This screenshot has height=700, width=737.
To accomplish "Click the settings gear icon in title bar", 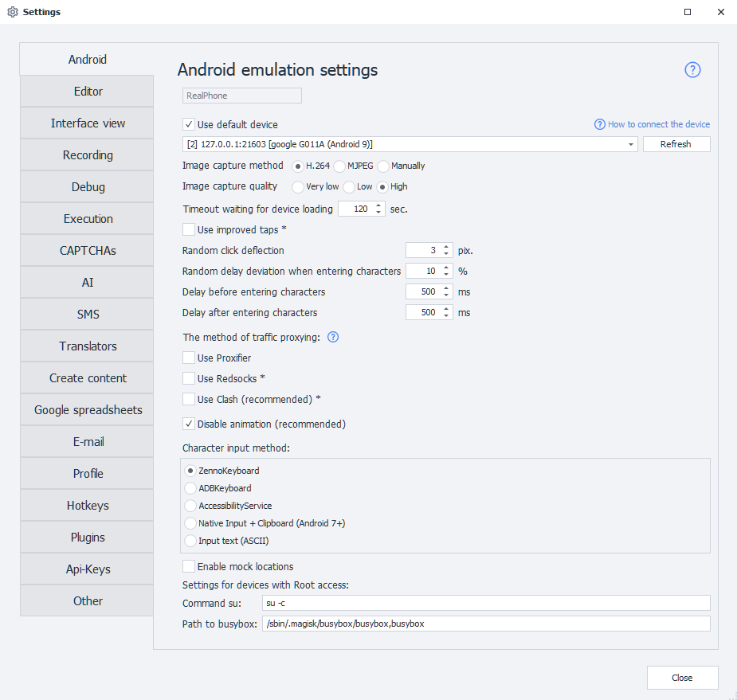I will pyautogui.click(x=13, y=12).
